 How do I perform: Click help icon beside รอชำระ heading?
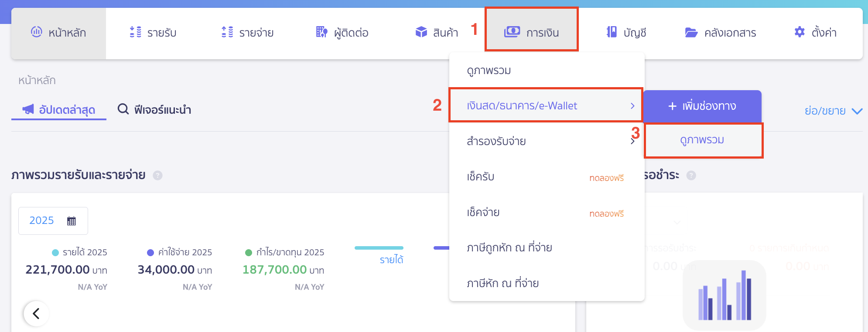691,175
